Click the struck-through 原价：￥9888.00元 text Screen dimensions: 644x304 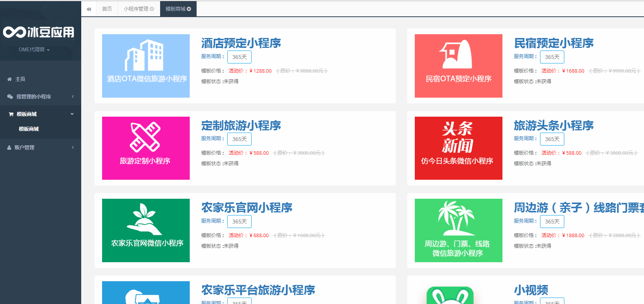pyautogui.click(x=301, y=71)
